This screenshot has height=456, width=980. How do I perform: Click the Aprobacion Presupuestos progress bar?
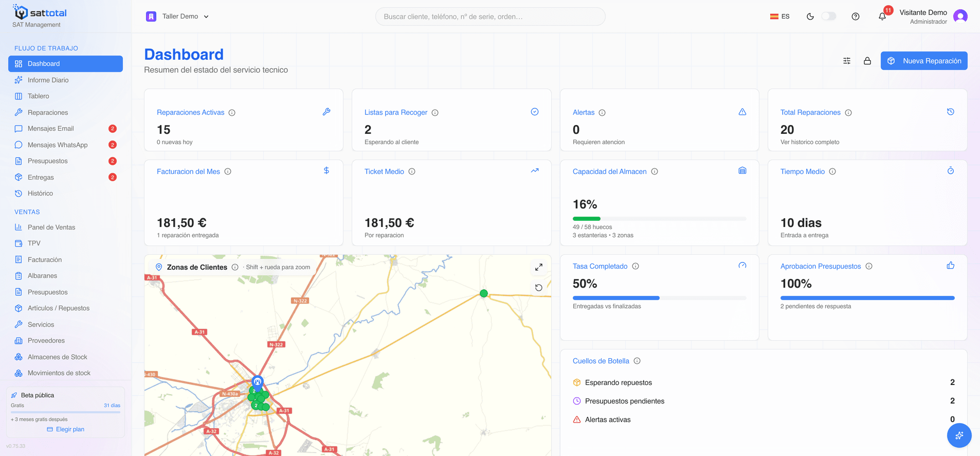[867, 298]
